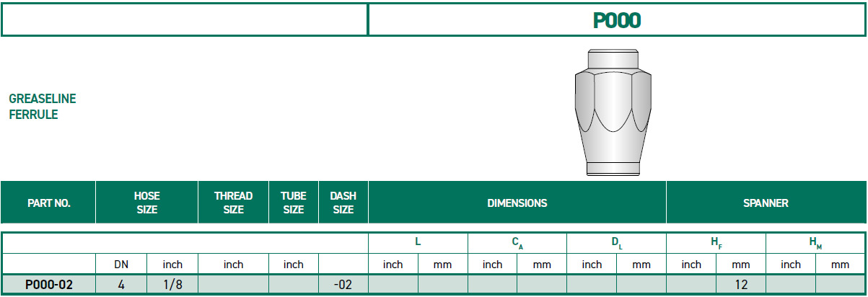The image size is (868, 297).
Task: Select the HM spanner subheader
Action: (815, 244)
